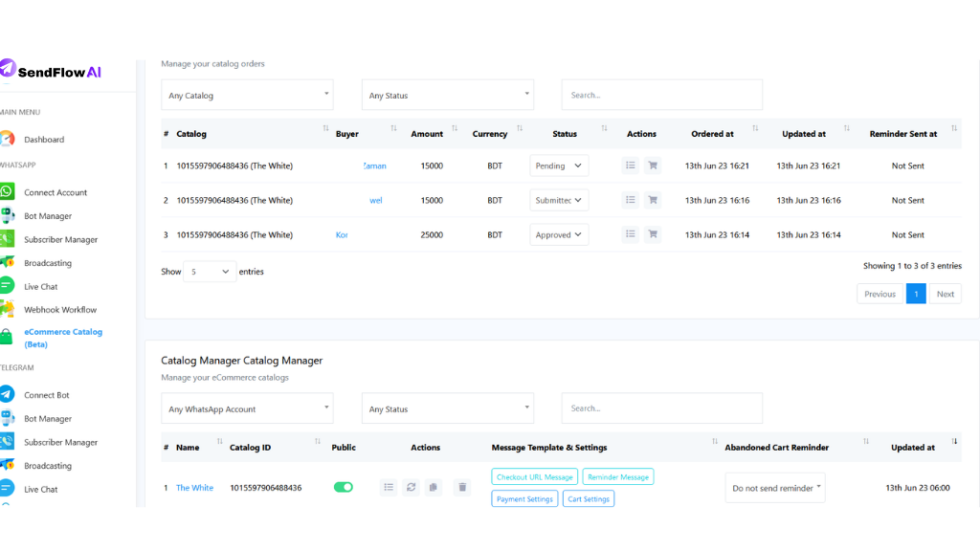Select eCommerce Catalog (Beta) menu item
This screenshot has height=551, width=980.
pyautogui.click(x=63, y=338)
